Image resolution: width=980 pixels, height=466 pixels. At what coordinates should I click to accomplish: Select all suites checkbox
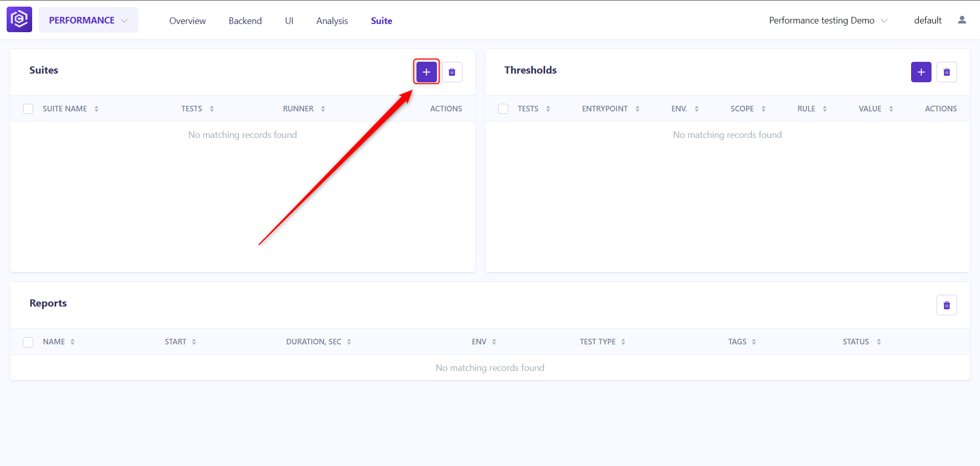(28, 109)
